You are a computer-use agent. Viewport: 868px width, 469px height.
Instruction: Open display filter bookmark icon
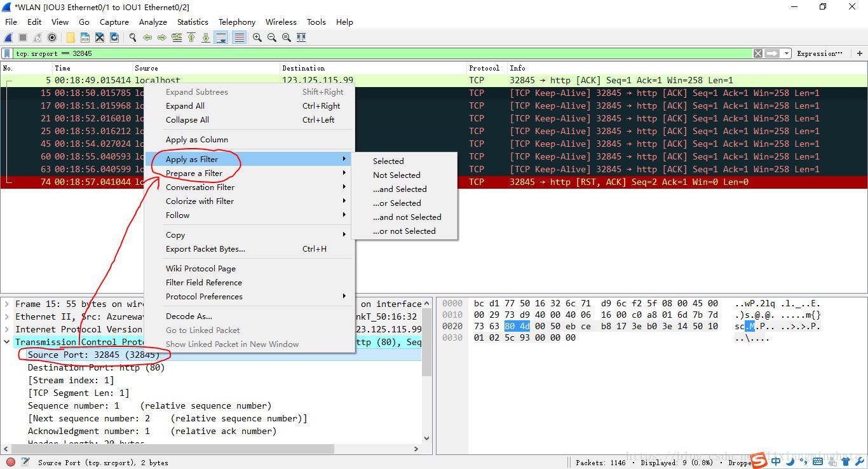[x=8, y=53]
